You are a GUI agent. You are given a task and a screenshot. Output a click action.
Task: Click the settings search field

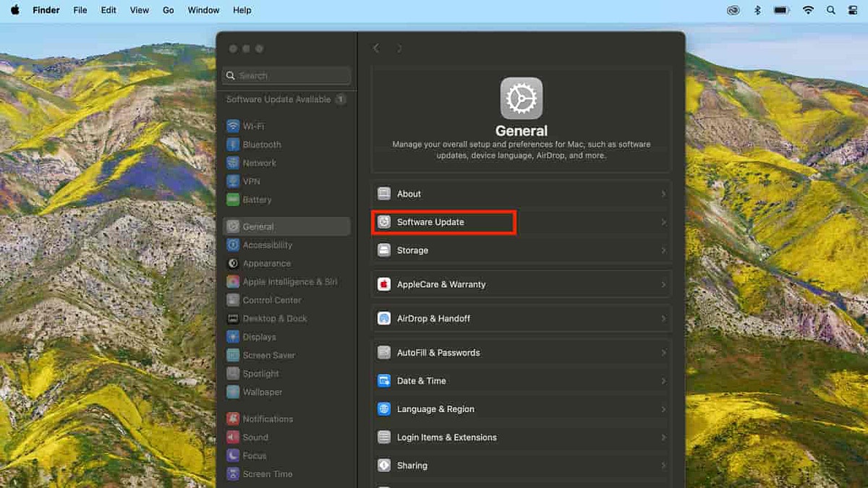[x=286, y=75]
